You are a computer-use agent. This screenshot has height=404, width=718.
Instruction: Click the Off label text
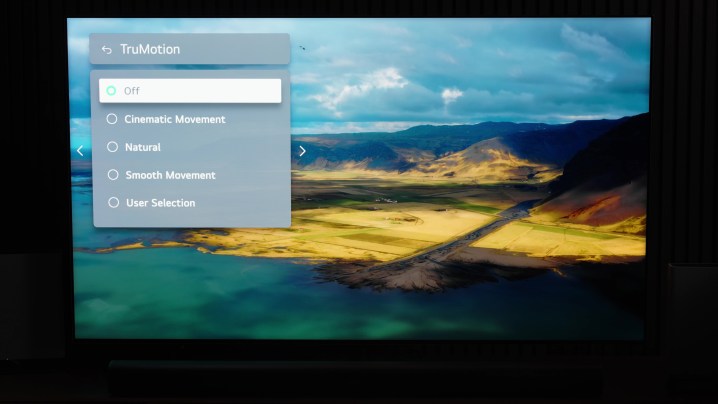tap(132, 91)
